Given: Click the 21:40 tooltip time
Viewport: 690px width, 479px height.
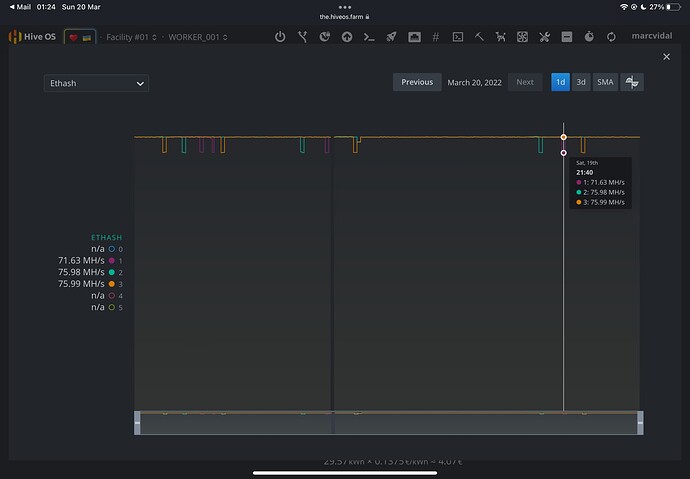Looking at the screenshot, I should [x=584, y=172].
